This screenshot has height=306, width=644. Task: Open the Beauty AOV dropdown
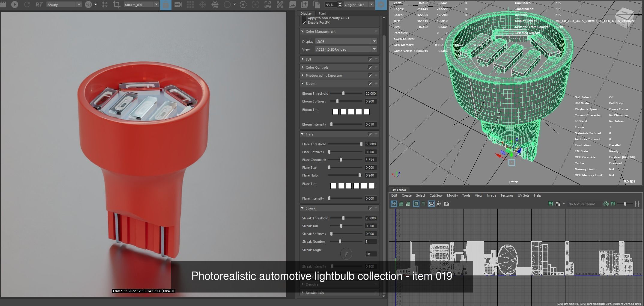point(64,4)
